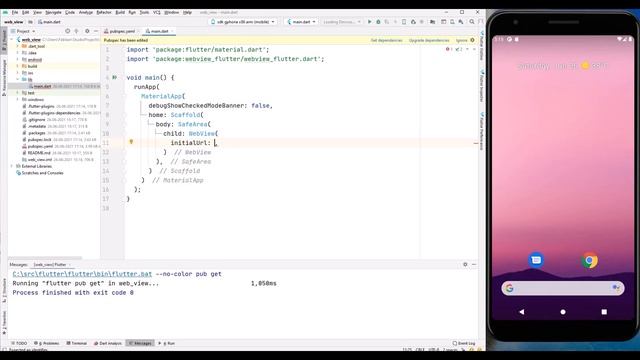640x360 pixels.
Task: Expand the build folder
Action: [x=18, y=66]
